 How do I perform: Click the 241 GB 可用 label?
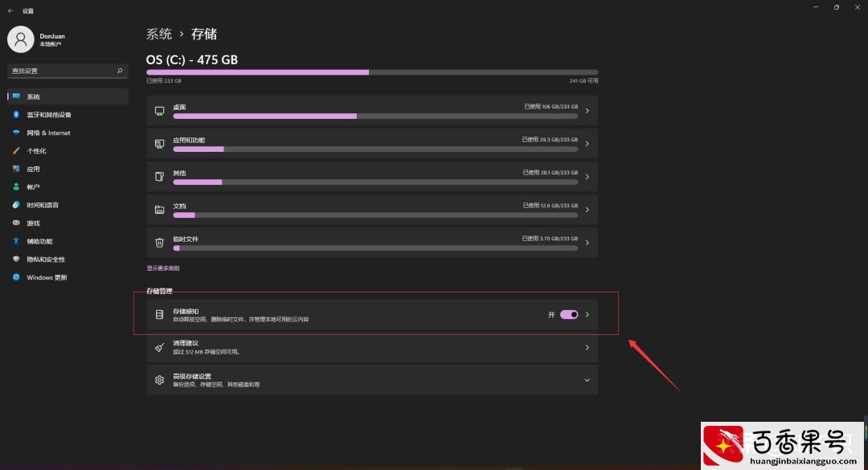[x=583, y=81]
